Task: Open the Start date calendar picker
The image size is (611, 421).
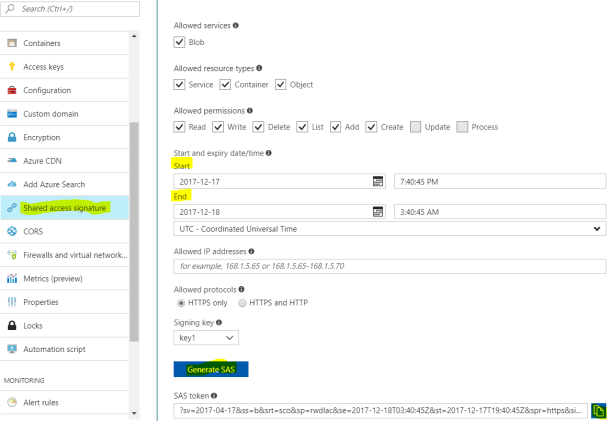Action: pyautogui.click(x=378, y=182)
